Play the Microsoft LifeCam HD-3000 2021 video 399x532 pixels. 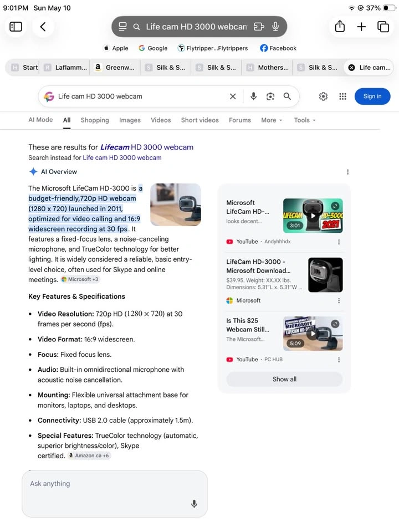pos(313,216)
